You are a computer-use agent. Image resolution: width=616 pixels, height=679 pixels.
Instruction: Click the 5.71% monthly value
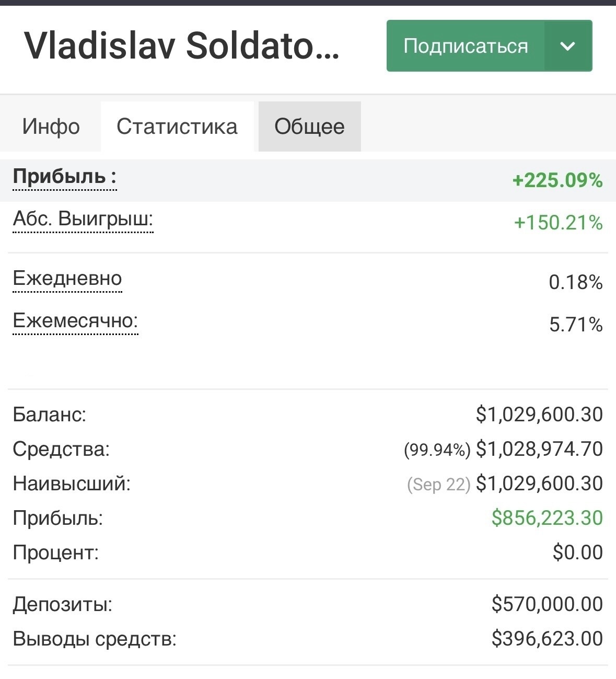tap(576, 325)
